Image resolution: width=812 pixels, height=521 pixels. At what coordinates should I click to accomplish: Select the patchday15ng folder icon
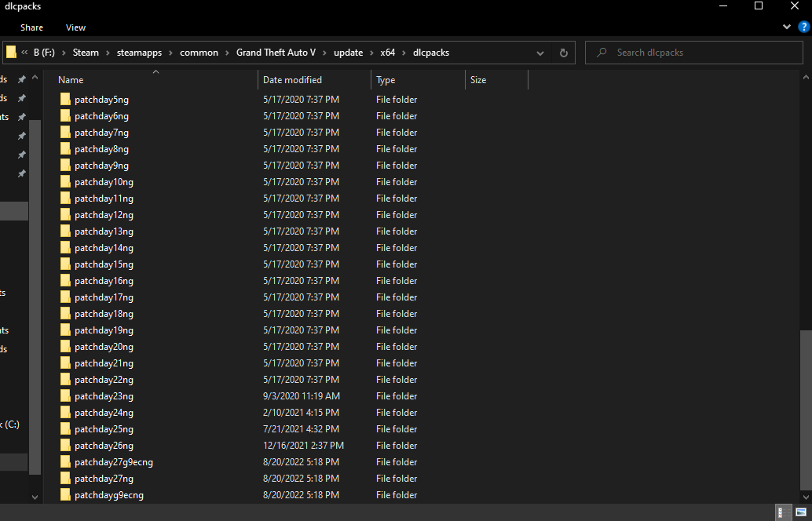pyautogui.click(x=65, y=264)
